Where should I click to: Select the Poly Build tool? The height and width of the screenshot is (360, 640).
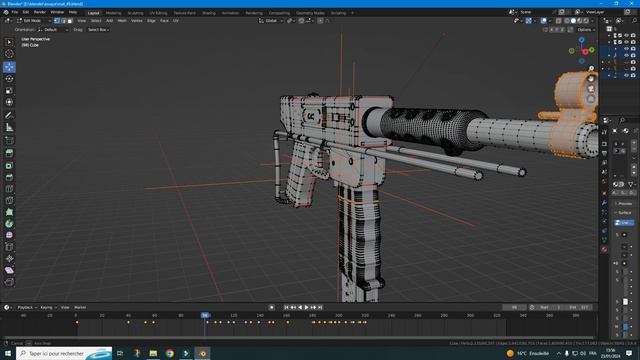click(x=9, y=212)
